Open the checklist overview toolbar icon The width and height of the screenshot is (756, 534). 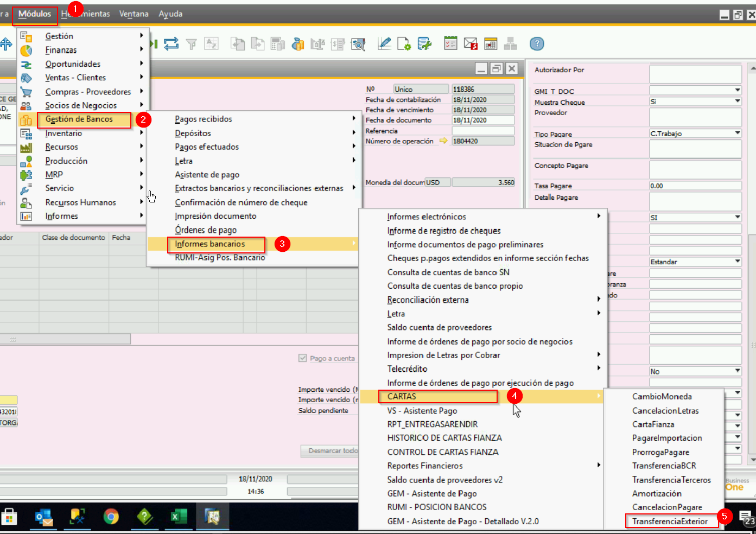coord(450,44)
